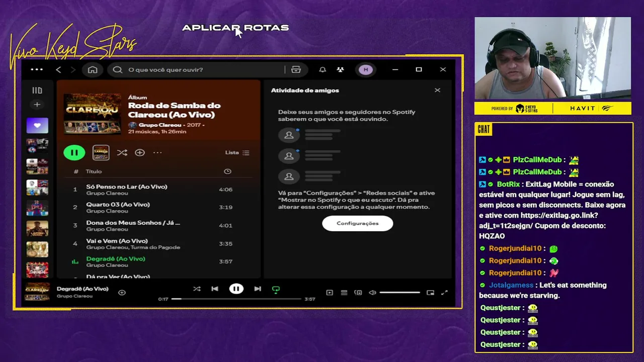Open 'Degradê (Ao Vivo)' title in player bar
This screenshot has width=644, height=362.
(83, 289)
